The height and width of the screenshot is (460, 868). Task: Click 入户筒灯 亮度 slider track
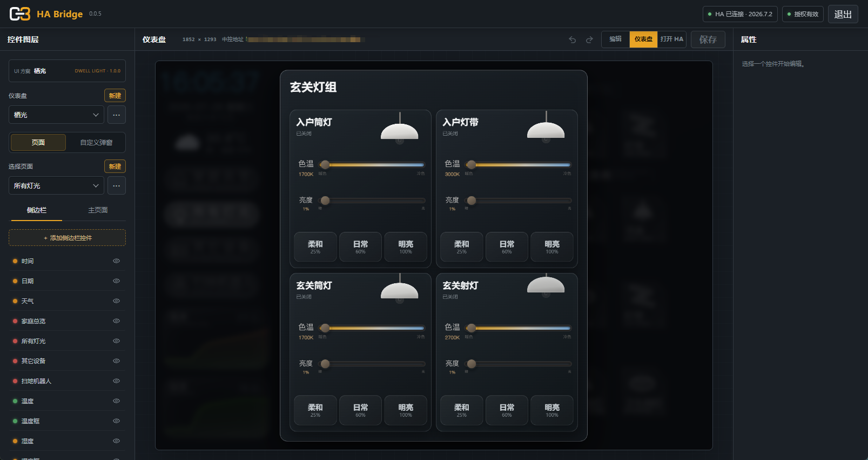(373, 201)
